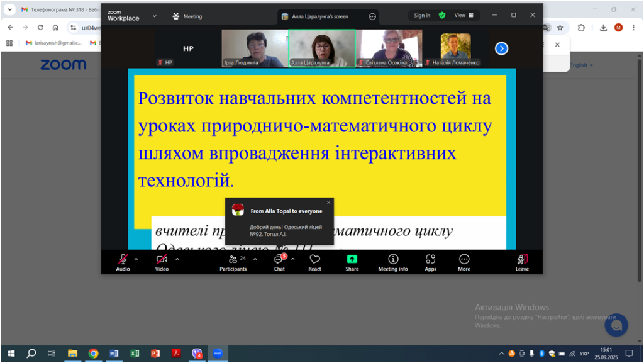Bookmark this page with the star icon
644x363 pixels.
[x=560, y=28]
